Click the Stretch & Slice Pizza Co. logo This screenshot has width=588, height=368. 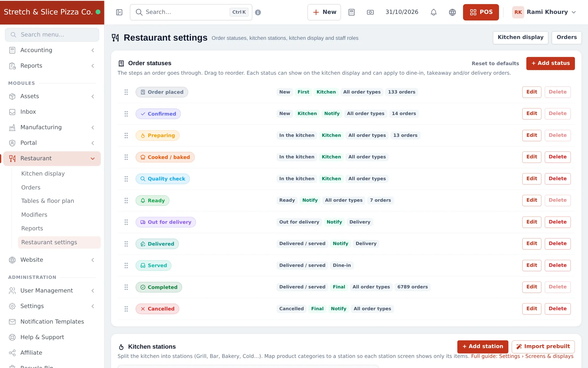(x=52, y=12)
